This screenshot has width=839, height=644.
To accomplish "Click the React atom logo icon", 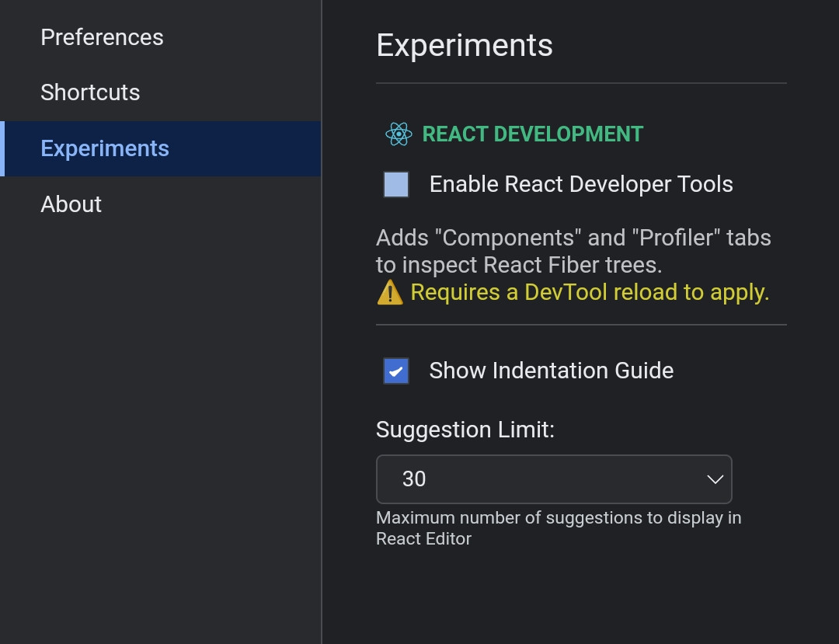I will [x=398, y=134].
